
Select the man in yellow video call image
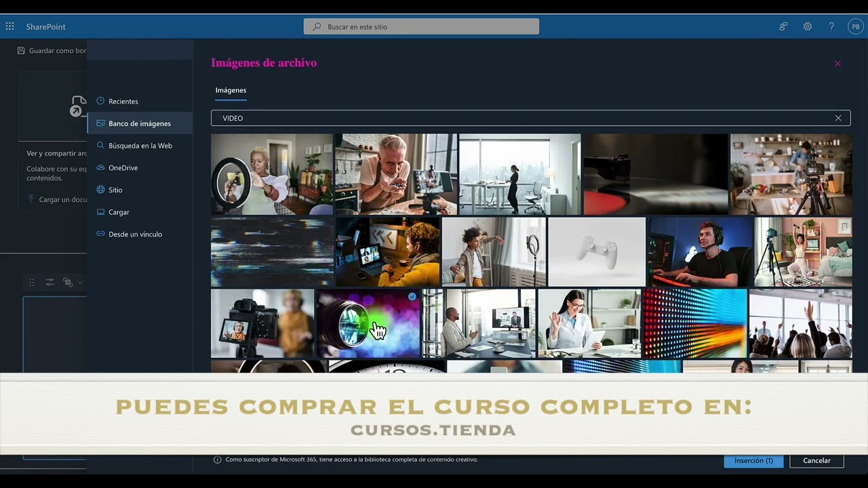click(x=387, y=251)
